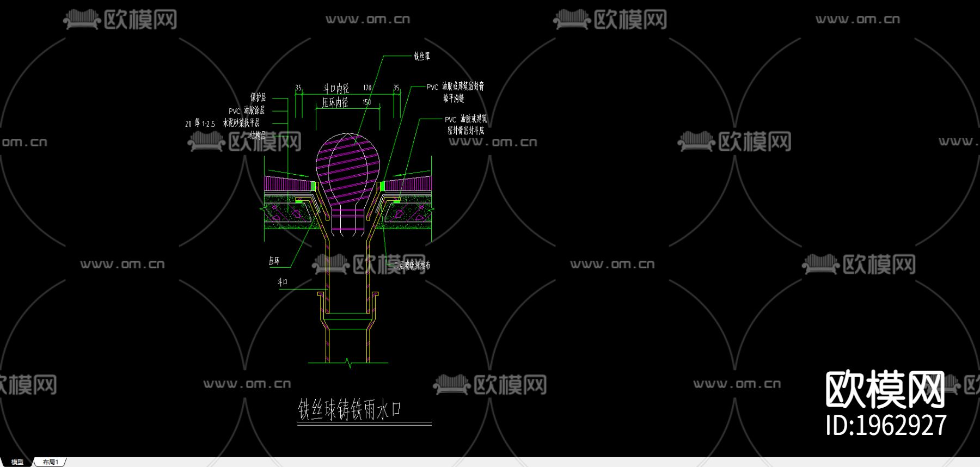
Task: Click the PVC 油膏涂层 label
Action: pyautogui.click(x=247, y=110)
